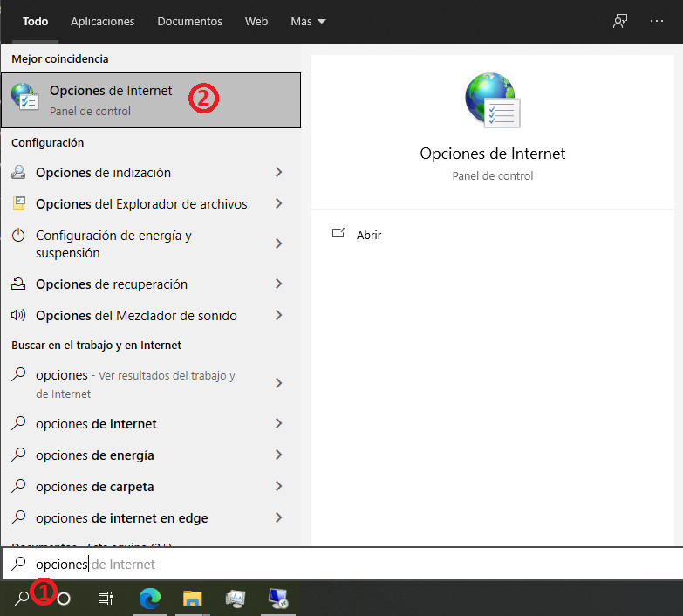Image resolution: width=683 pixels, height=616 pixels.
Task: Click the magnifier icon next to 'opciones de energía'
Action: click(18, 455)
